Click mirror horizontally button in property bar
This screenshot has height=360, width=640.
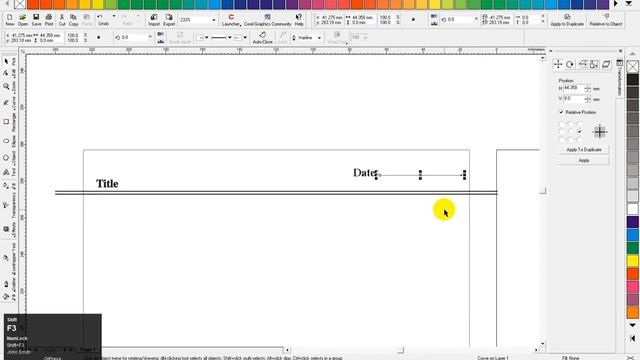[x=161, y=34]
